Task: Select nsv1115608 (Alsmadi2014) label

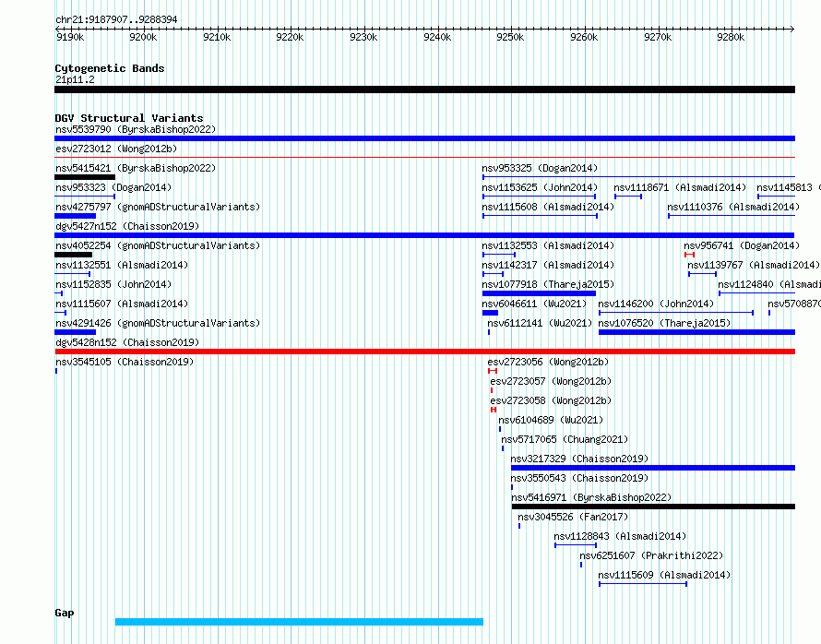Action: point(548,207)
